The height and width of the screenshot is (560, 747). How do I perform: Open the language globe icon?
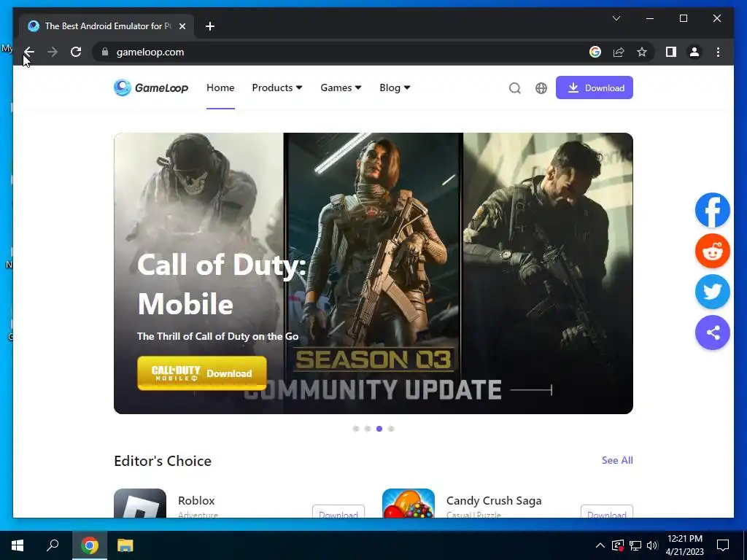pyautogui.click(x=541, y=88)
